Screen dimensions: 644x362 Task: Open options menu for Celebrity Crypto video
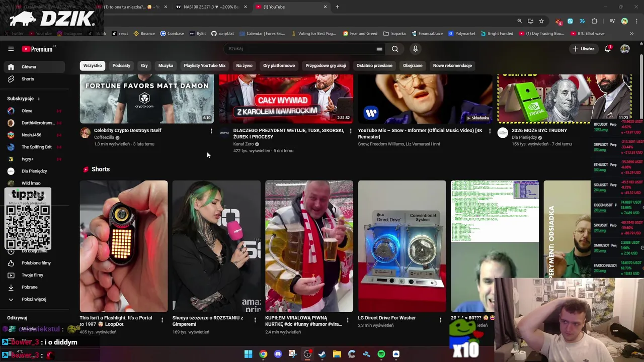coord(211,131)
